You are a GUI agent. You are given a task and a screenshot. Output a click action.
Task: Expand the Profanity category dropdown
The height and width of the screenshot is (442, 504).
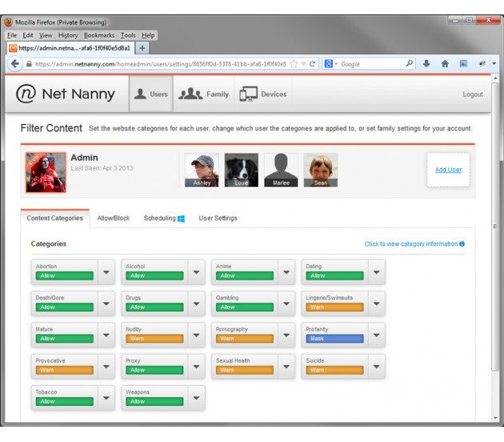(x=376, y=336)
